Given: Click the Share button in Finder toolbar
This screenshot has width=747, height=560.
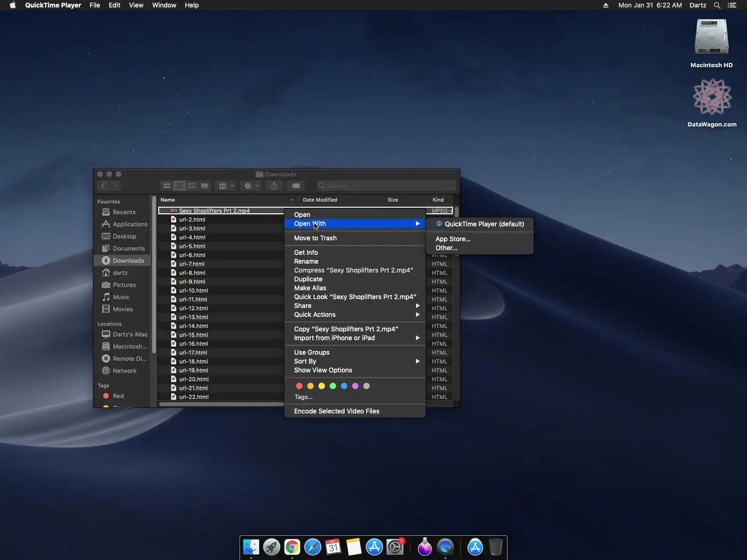Looking at the screenshot, I should point(274,186).
